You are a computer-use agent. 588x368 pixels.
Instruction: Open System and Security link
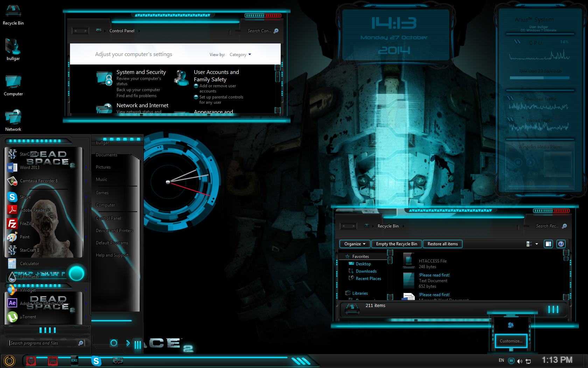141,72
